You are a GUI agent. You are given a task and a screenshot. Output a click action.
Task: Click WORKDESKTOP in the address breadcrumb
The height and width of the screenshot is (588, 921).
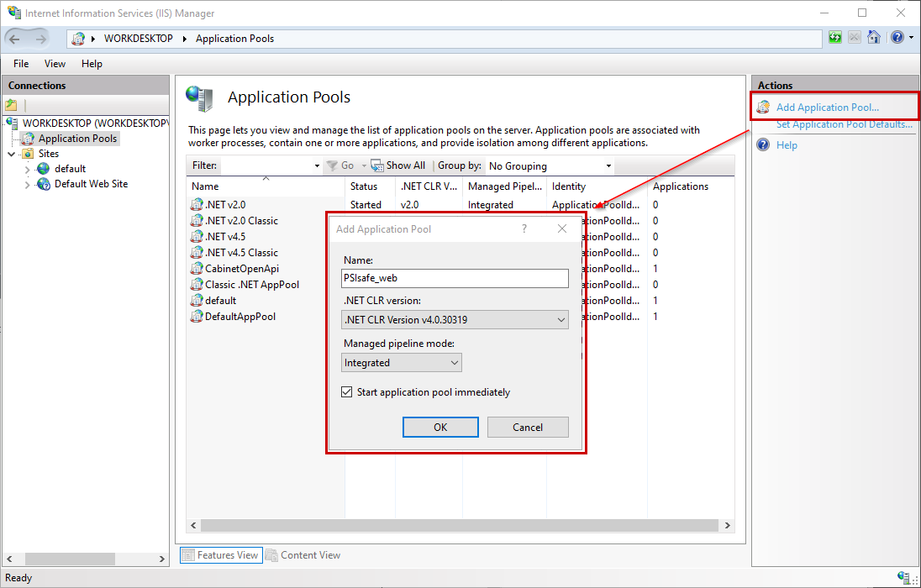point(139,39)
